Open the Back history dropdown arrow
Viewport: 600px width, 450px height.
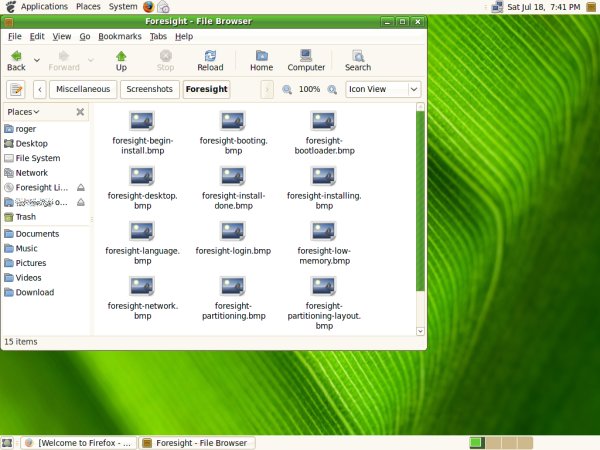(35, 60)
